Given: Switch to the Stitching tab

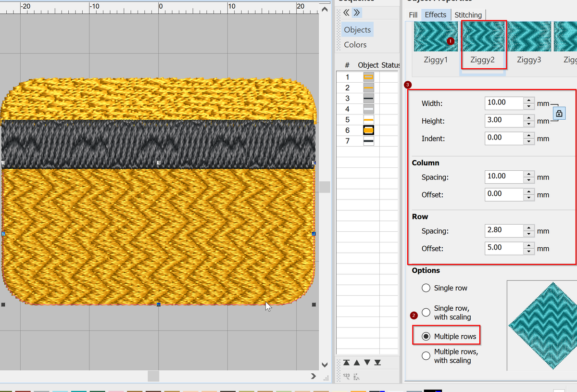Looking at the screenshot, I should pyautogui.click(x=468, y=14).
